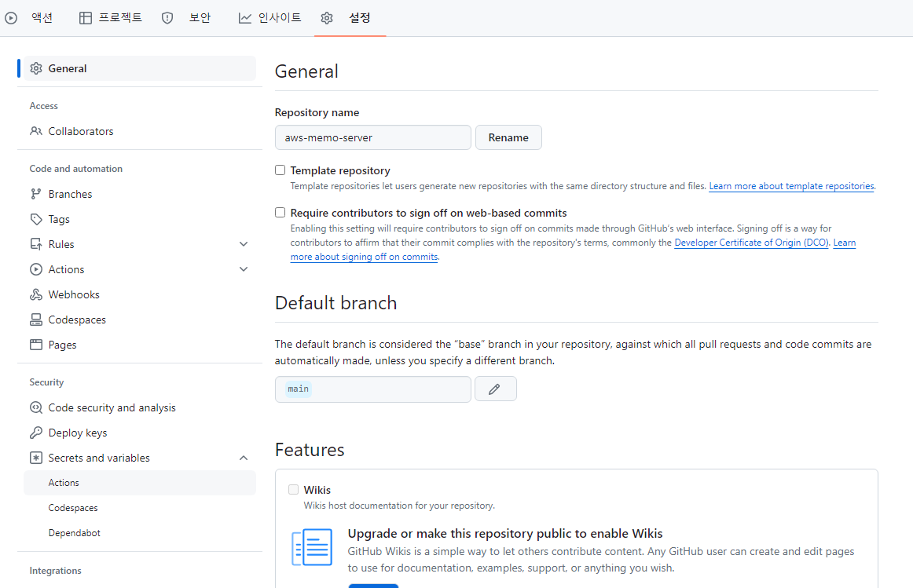Click the gear icon next to General in sidebar
This screenshot has height=588, width=913.
click(x=36, y=68)
